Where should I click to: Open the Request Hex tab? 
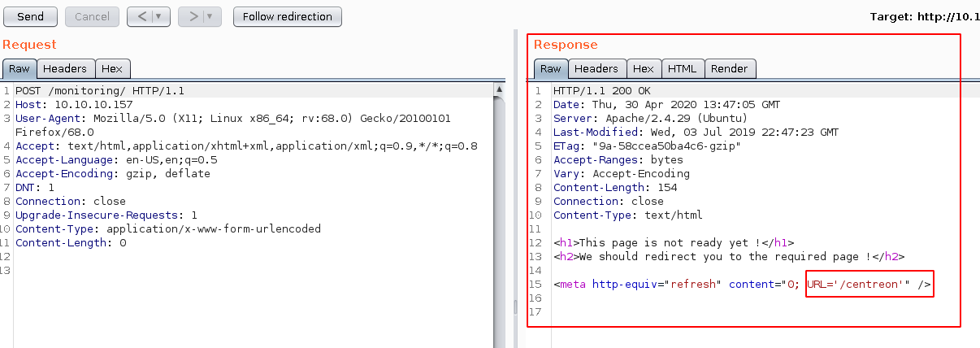[x=111, y=69]
